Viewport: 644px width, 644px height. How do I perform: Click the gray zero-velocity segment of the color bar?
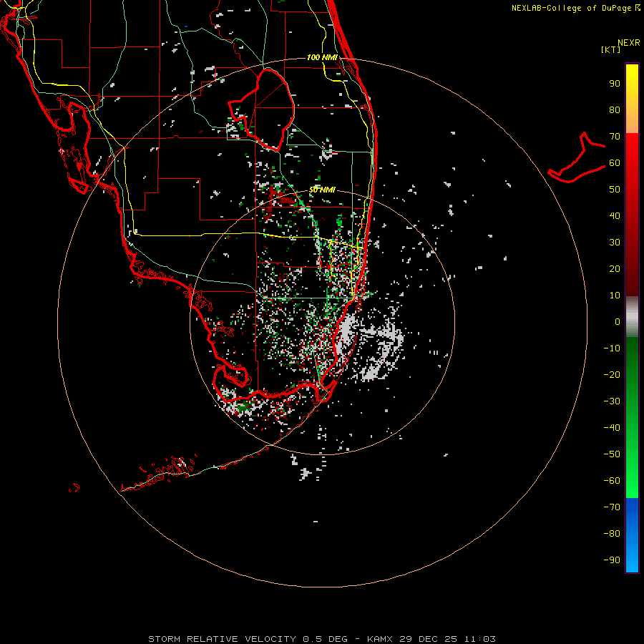pos(632,317)
